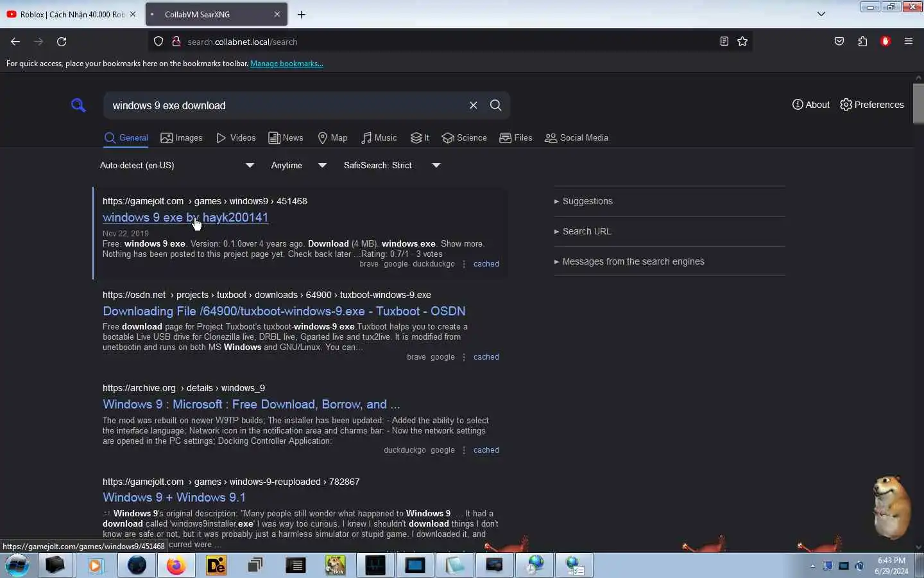
Task: Open the Tuxboot OSDN download result
Action: click(x=284, y=311)
